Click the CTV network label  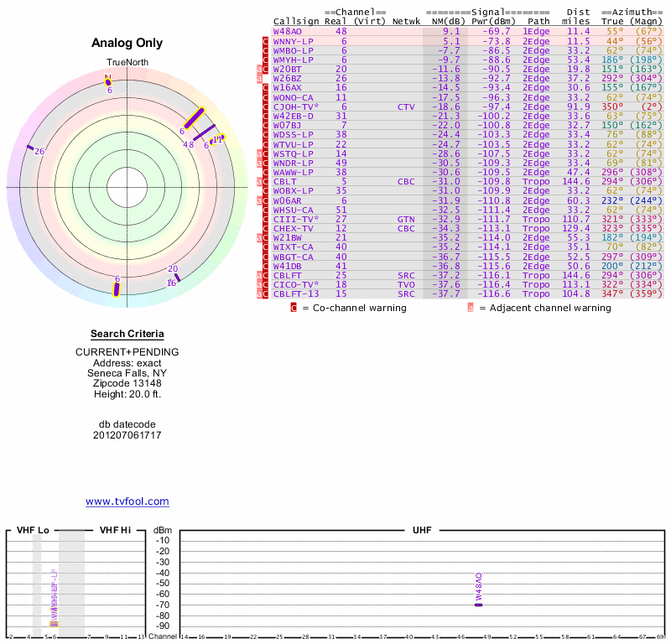tap(406, 106)
